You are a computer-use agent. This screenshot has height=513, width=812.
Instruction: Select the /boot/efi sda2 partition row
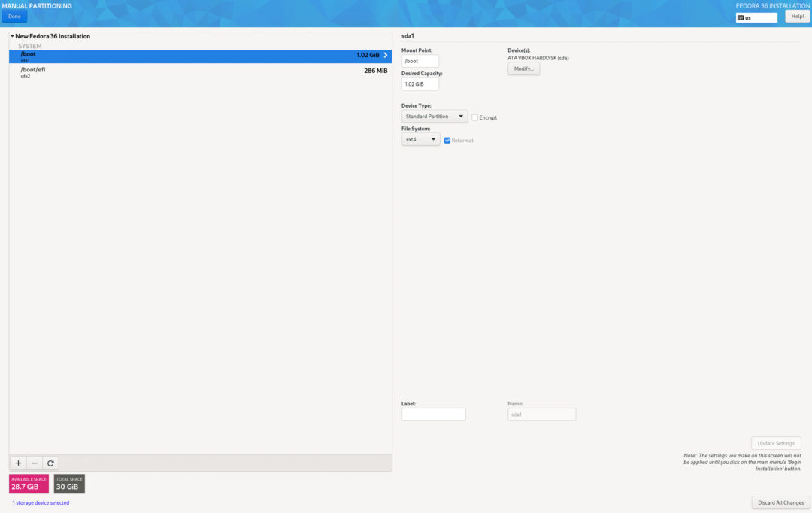point(201,72)
